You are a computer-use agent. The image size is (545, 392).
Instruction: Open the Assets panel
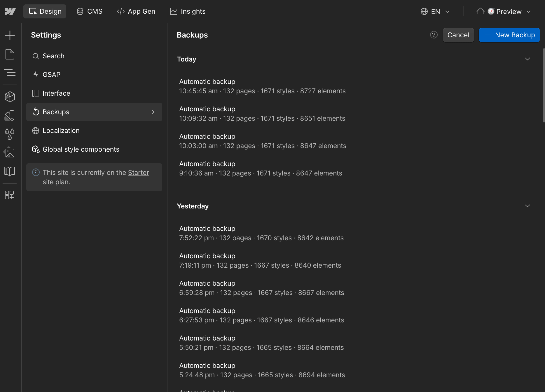click(10, 152)
